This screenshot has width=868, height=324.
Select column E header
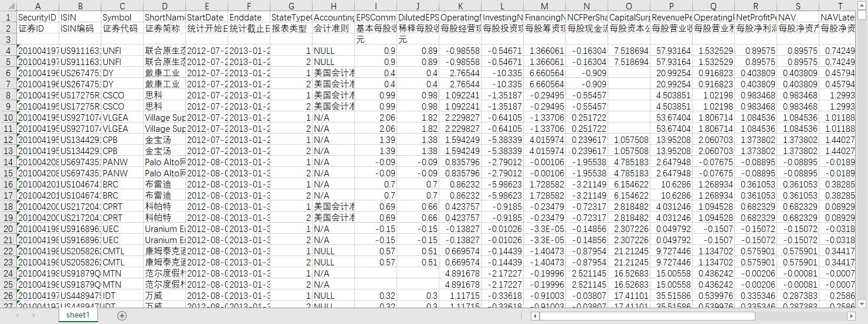[x=206, y=6]
